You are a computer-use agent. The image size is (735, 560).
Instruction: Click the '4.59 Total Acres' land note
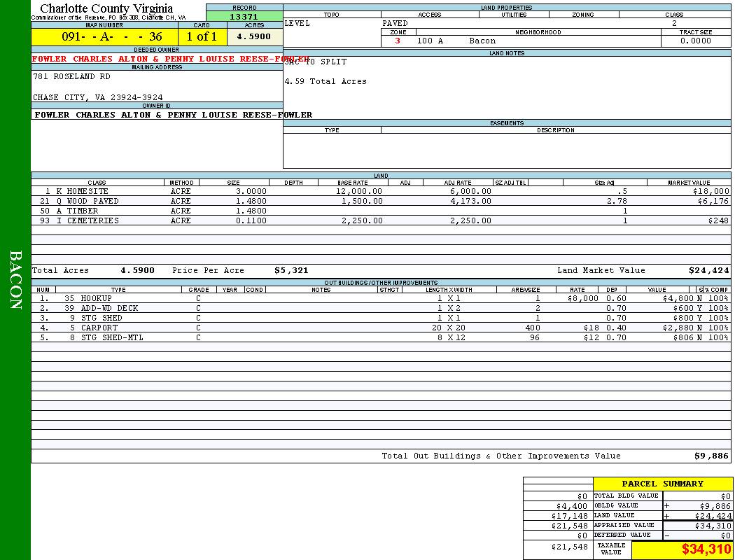pyautogui.click(x=325, y=81)
